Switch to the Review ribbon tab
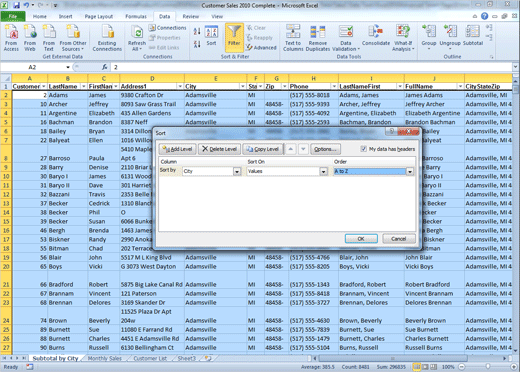The height and width of the screenshot is (372, 520). coord(191,16)
